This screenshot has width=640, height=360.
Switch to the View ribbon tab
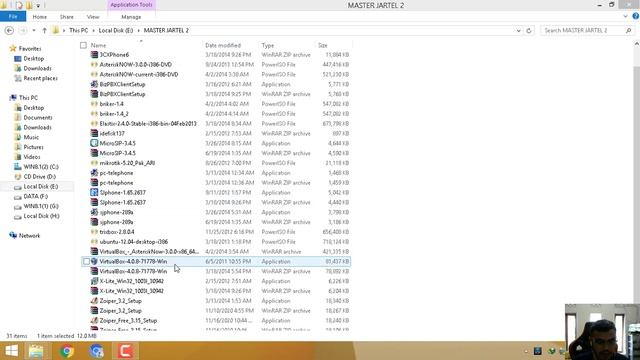point(93,17)
